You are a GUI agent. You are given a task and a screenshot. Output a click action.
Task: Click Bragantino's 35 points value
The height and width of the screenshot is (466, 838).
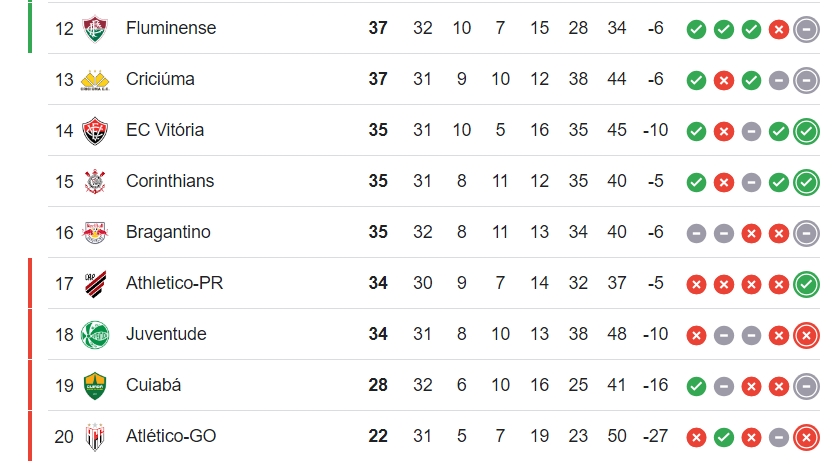(378, 232)
